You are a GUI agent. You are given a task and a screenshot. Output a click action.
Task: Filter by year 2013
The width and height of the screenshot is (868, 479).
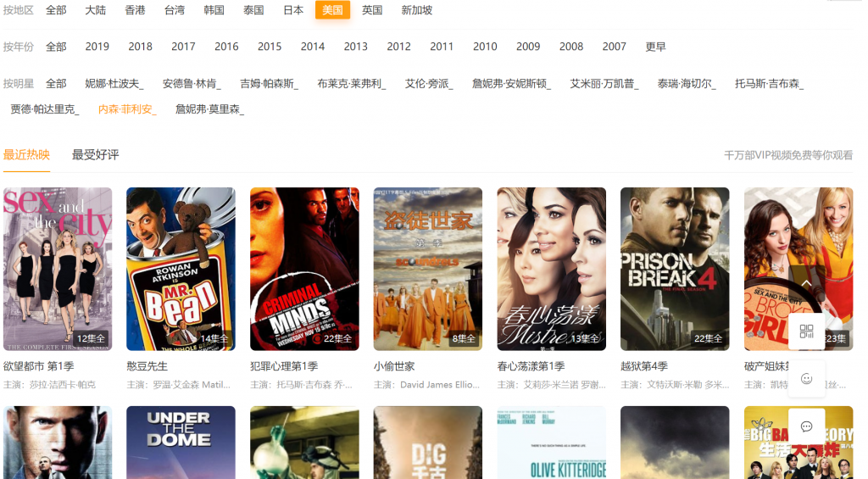[355, 47]
